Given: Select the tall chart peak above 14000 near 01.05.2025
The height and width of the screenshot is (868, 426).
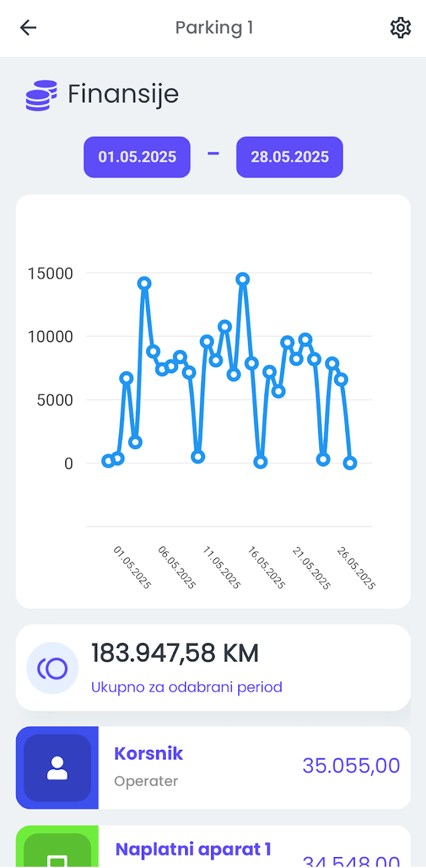Looking at the screenshot, I should (x=144, y=283).
